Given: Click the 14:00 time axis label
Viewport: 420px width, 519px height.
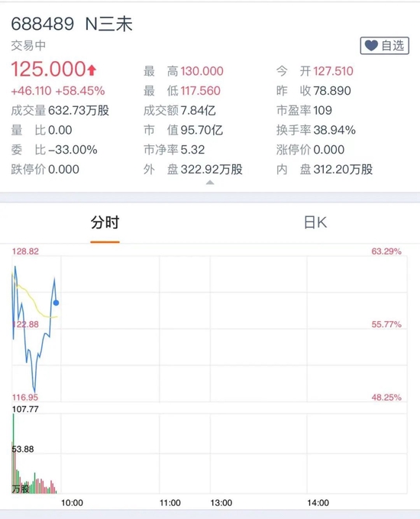Looking at the screenshot, I should tap(318, 503).
